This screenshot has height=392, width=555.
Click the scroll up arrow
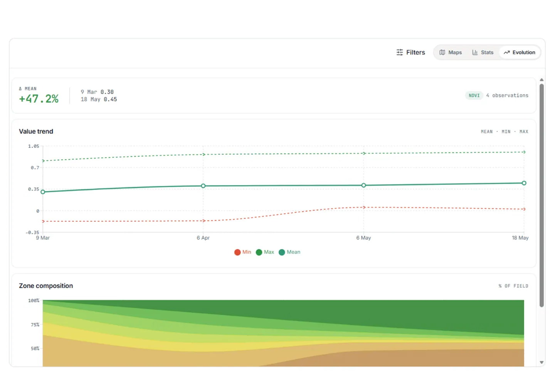(542, 80)
